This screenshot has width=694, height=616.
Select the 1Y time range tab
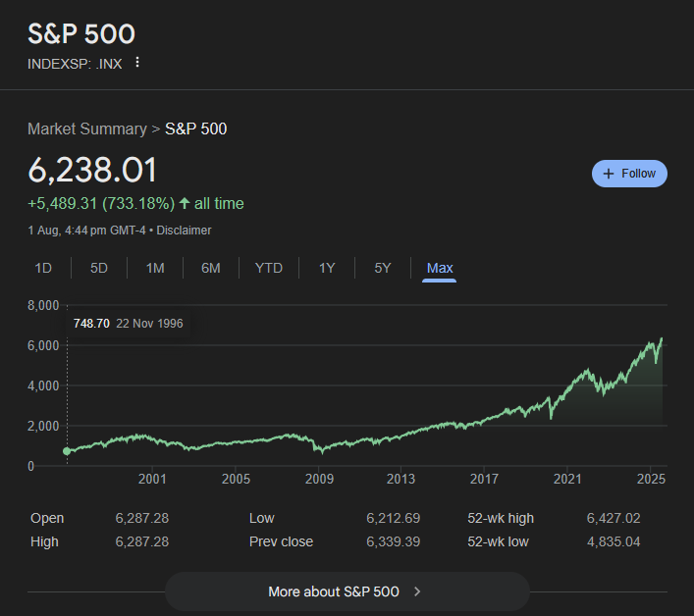coord(327,268)
